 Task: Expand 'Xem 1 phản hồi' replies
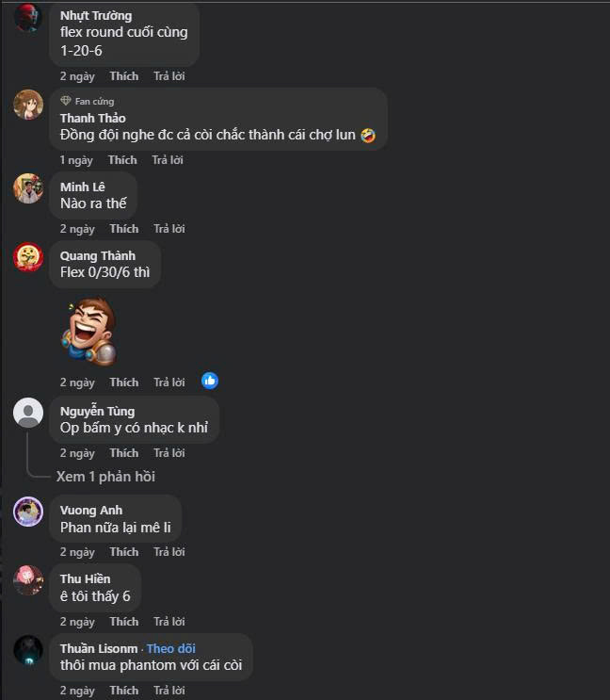(105, 477)
